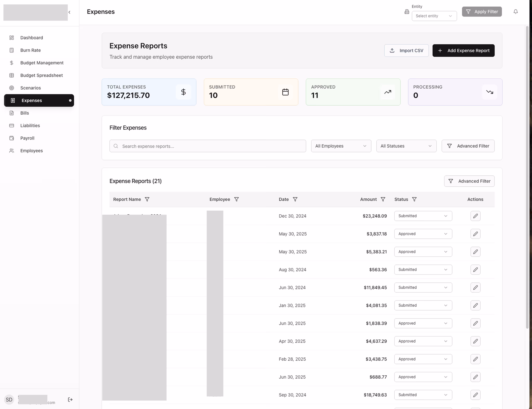Viewport: 532px width, 409px height.
Task: Navigate to Budget Spreadsheet
Action: (x=41, y=75)
